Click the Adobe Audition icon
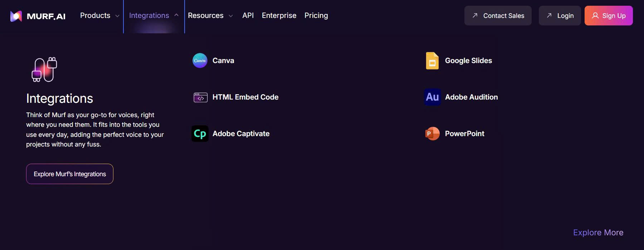Viewport: 644px width, 250px height. pos(432,97)
